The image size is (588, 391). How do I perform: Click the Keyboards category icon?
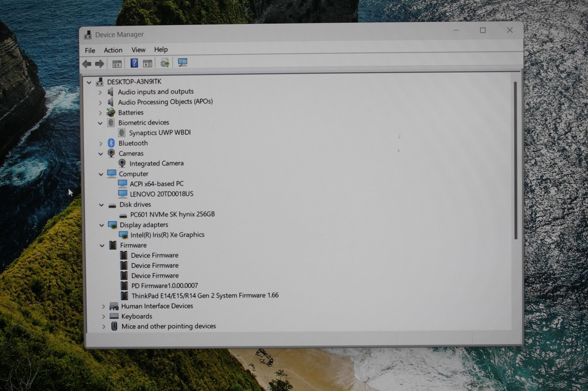(x=114, y=316)
